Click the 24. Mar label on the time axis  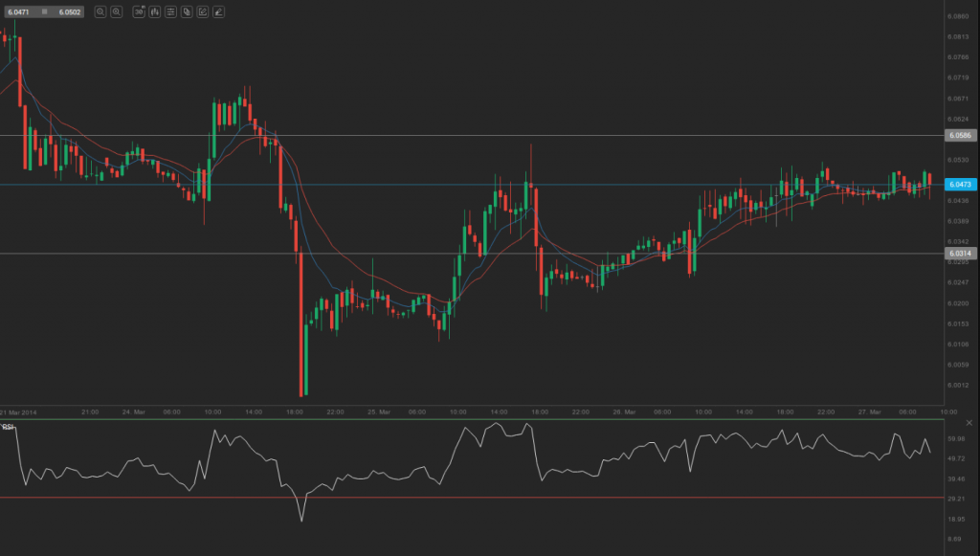coord(132,411)
